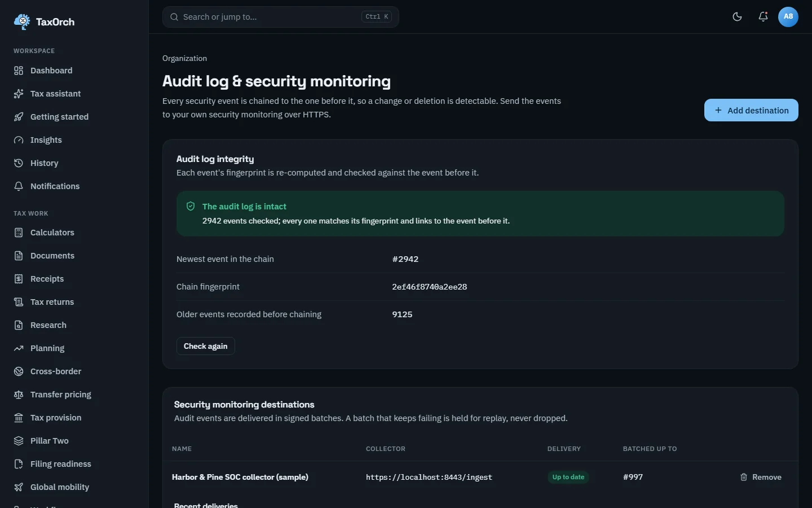Click Check again button
The image size is (812, 508).
[206, 346]
